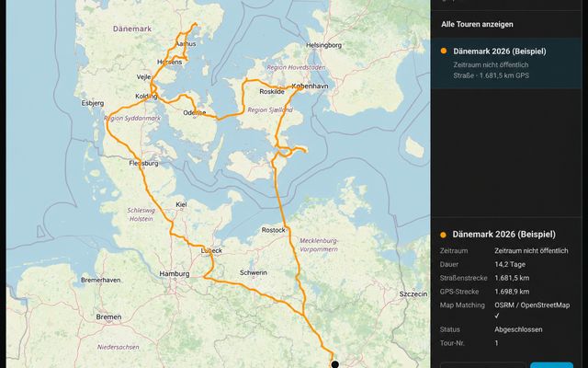This screenshot has width=588, height=368.
Task: Click the 'Status' label
Action: click(449, 329)
